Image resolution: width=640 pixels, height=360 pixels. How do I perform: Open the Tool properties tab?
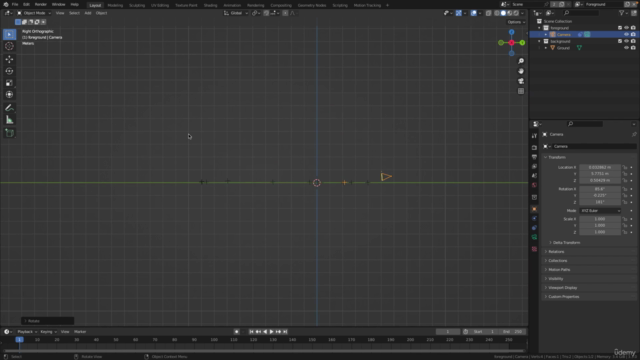(x=534, y=136)
